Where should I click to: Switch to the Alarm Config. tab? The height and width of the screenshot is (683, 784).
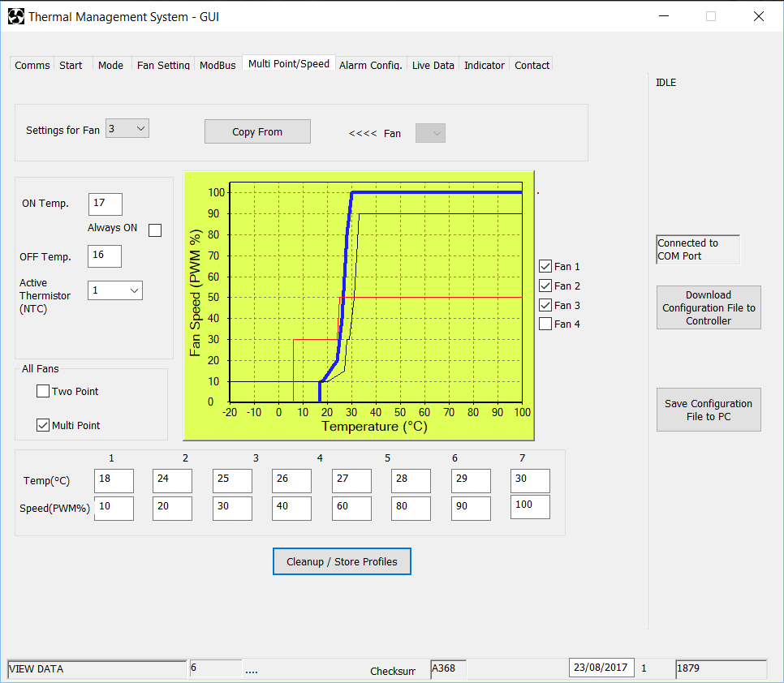[x=371, y=65]
